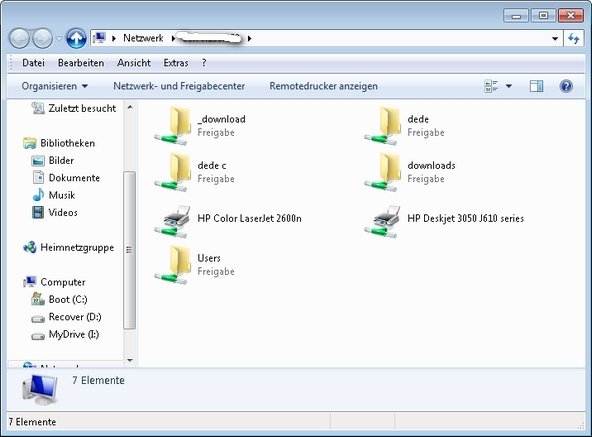This screenshot has width=592, height=437.
Task: Click the blue help question mark icon
Action: (566, 86)
